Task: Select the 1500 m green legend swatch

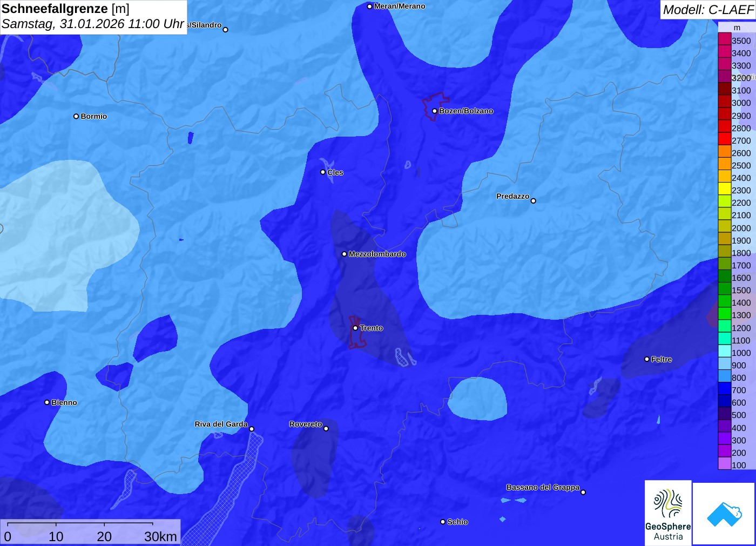Action: coord(725,288)
